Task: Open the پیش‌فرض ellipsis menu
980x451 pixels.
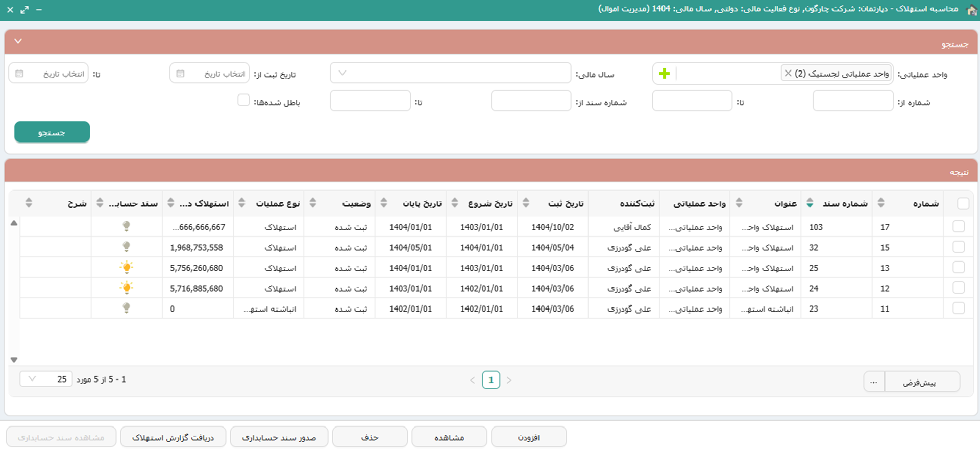Action: tap(874, 382)
